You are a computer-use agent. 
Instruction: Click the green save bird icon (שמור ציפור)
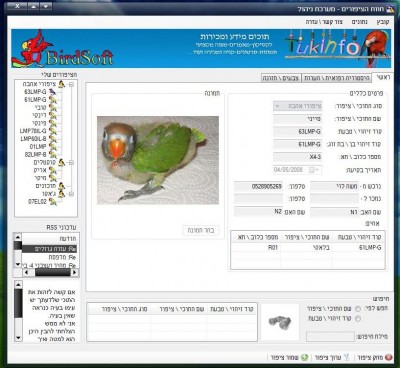tap(304, 357)
